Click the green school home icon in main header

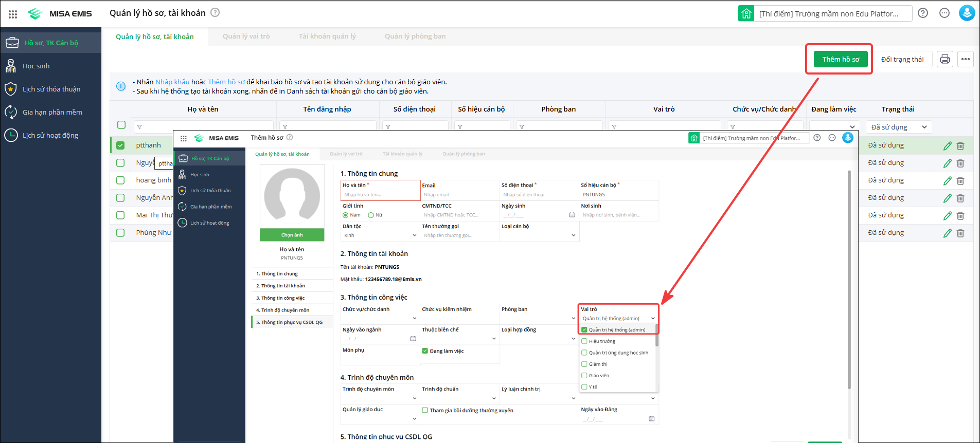click(x=746, y=13)
